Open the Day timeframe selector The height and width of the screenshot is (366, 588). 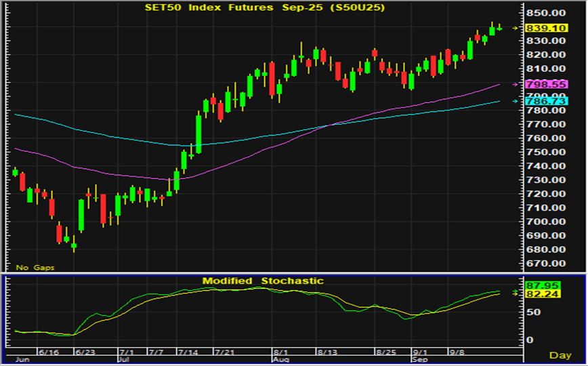pyautogui.click(x=560, y=355)
